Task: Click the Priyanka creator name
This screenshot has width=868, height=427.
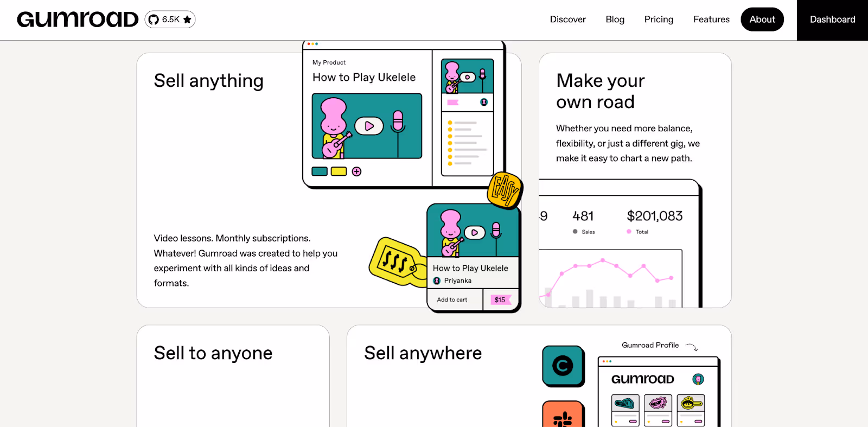Action: click(x=458, y=281)
